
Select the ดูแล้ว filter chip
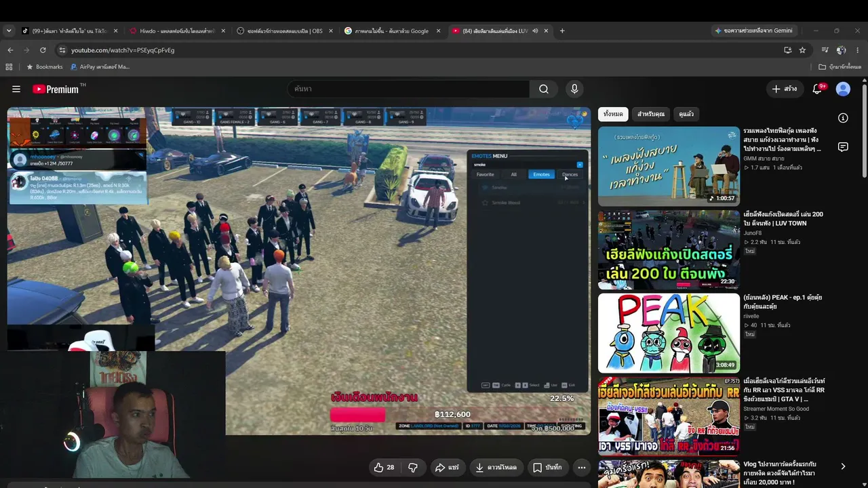[686, 114]
